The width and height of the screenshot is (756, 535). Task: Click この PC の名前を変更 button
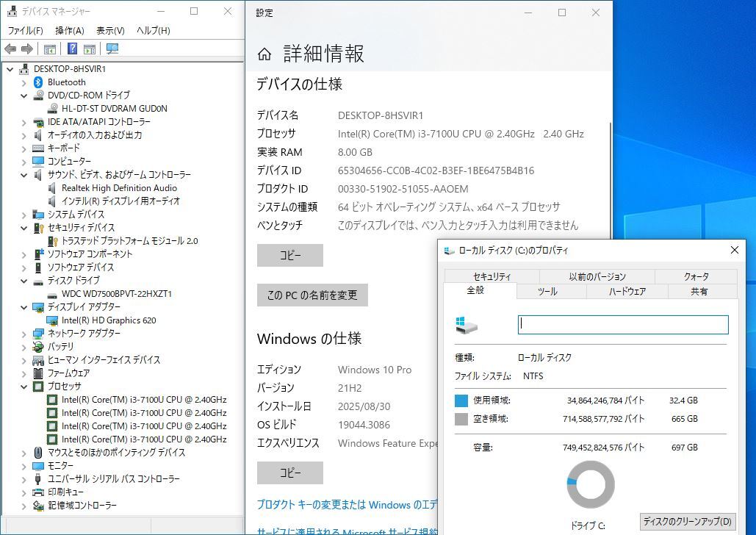pos(312,295)
